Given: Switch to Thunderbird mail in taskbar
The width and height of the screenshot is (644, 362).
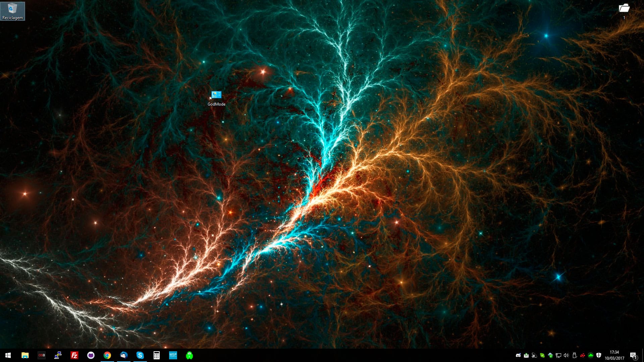Looking at the screenshot, I should click(124, 355).
